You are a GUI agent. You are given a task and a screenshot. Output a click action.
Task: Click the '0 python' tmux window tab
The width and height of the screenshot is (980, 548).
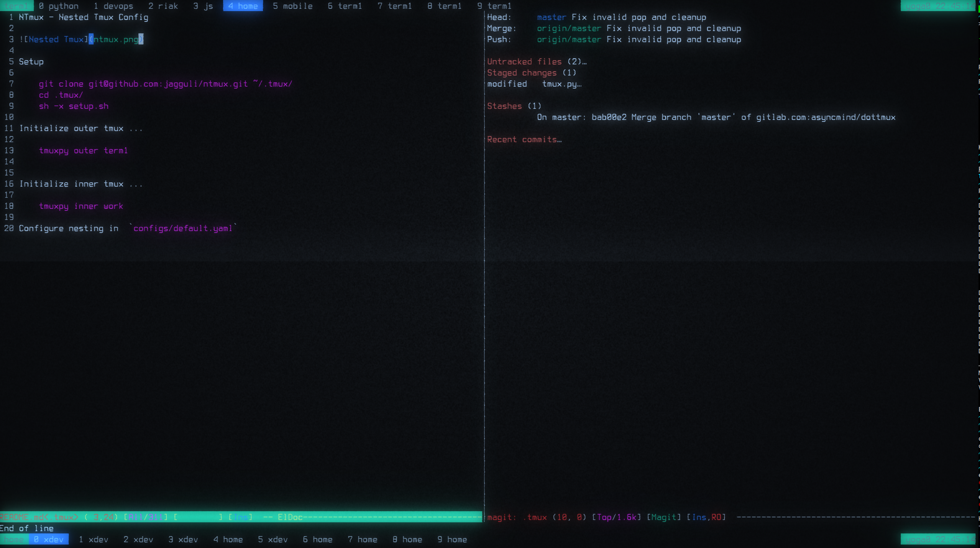58,6
